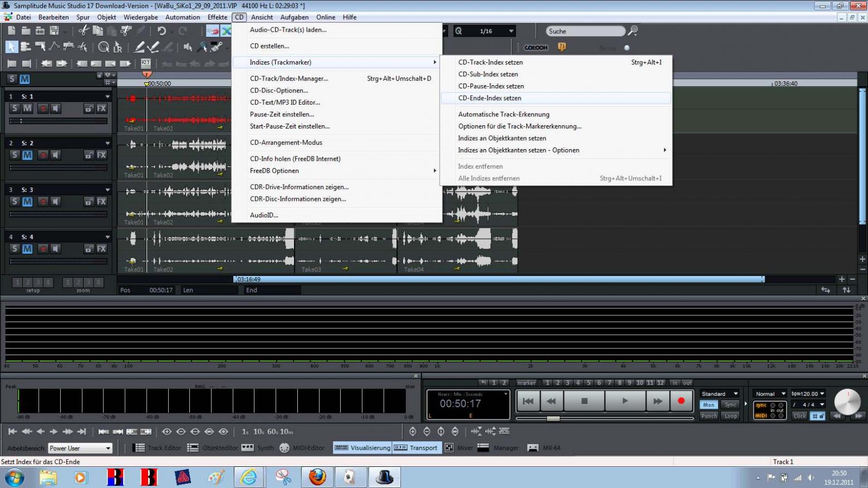Toggle Solo on track S: 2
Image resolution: width=868 pixels, height=488 pixels.
pos(14,155)
